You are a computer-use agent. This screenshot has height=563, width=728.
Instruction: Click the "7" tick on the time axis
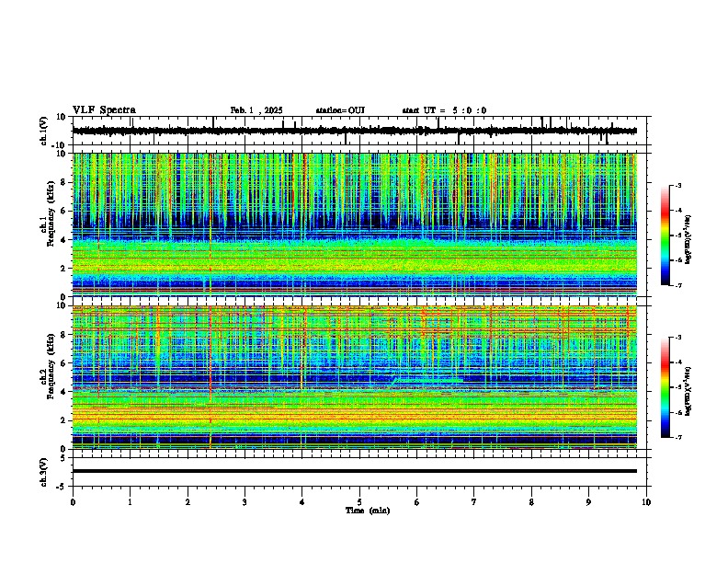pyautogui.click(x=474, y=502)
